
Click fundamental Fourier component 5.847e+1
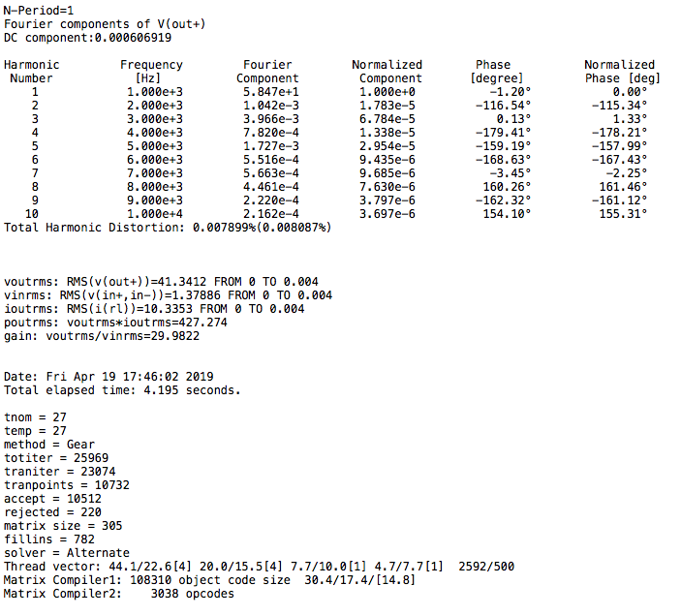pyautogui.click(x=270, y=92)
